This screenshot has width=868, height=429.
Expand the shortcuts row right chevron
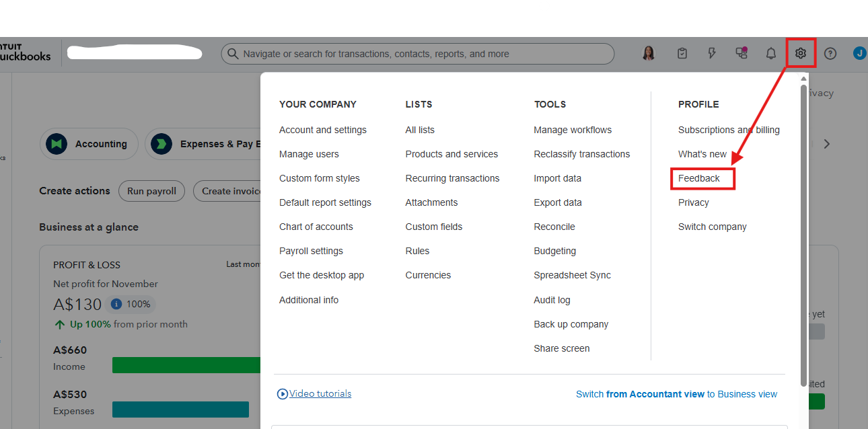click(x=827, y=144)
